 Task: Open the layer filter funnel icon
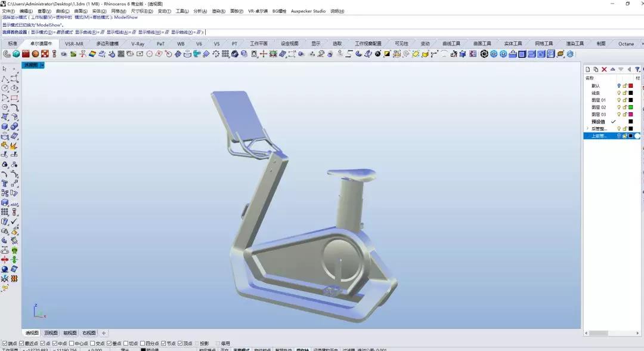pos(637,69)
